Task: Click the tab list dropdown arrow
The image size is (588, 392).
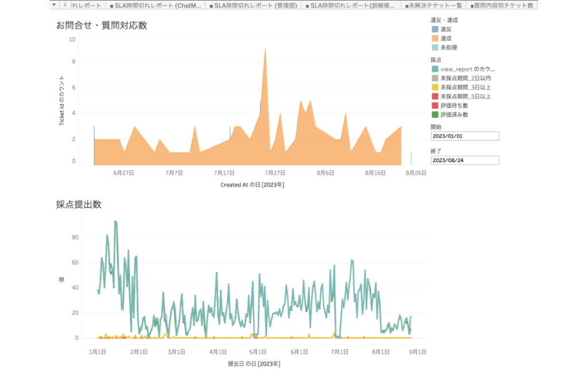Action: pos(53,5)
